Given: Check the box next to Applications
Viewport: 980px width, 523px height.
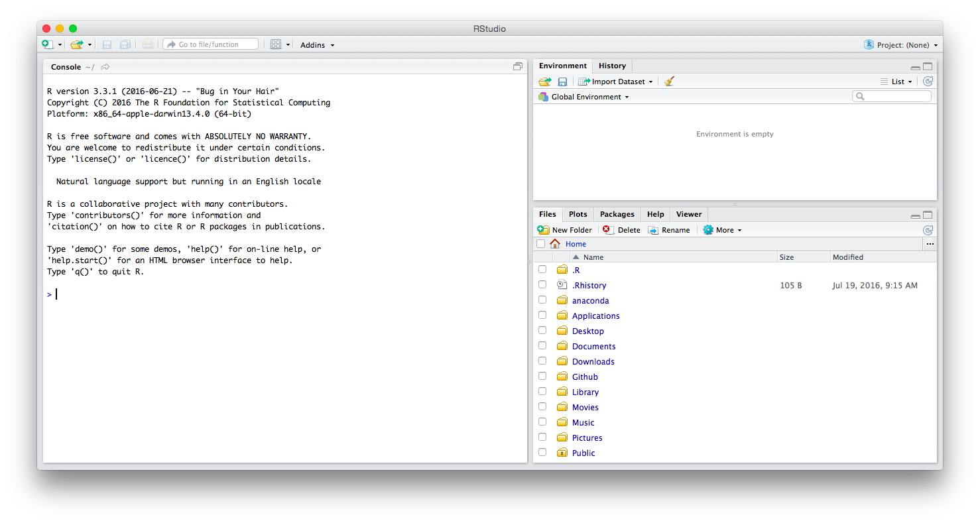Looking at the screenshot, I should pos(542,315).
